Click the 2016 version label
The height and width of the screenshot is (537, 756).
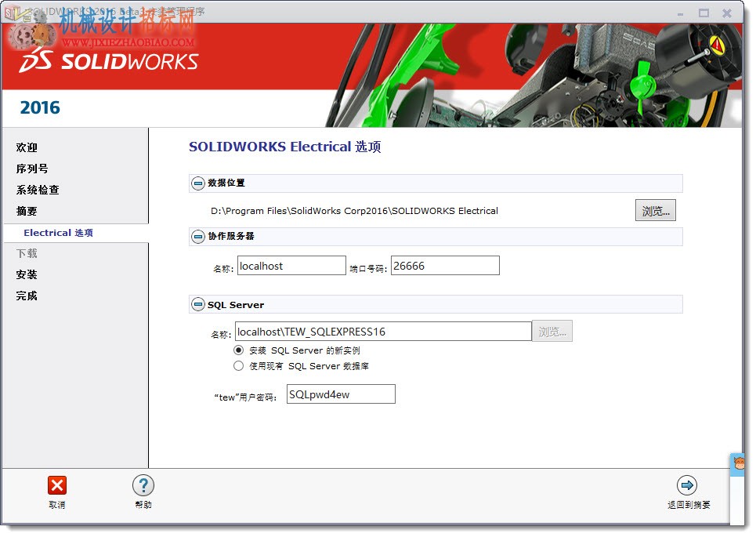(40, 107)
